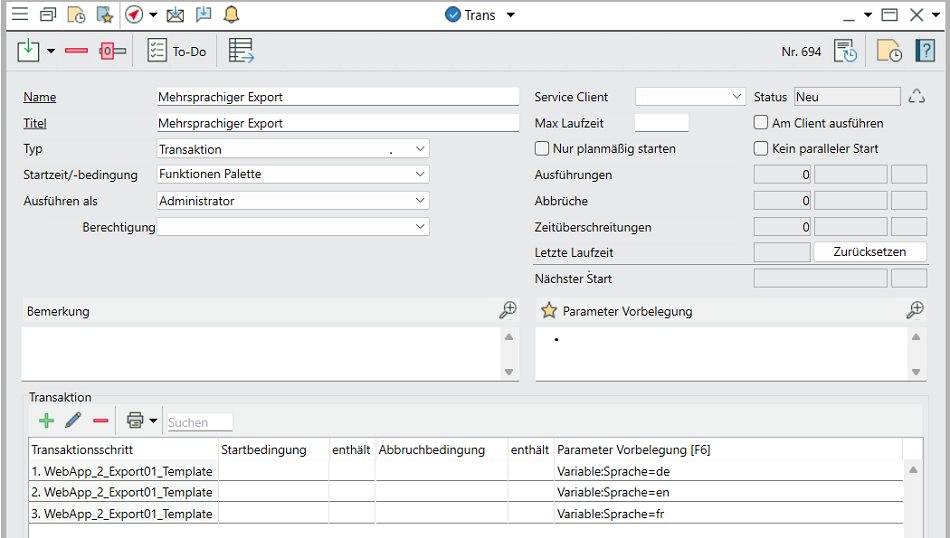Toggle Nur planmäßig starten checkbox

(543, 149)
